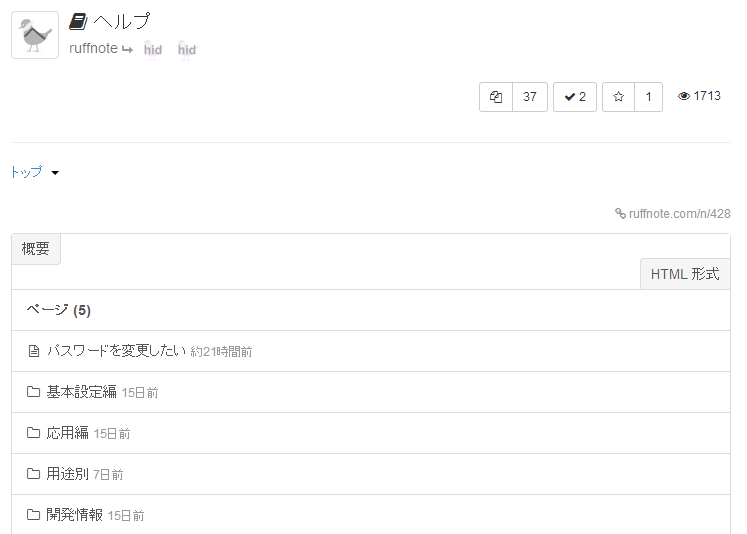The width and height of the screenshot is (747, 534).
Task: Expand the トップ dropdown arrow
Action: tap(55, 173)
